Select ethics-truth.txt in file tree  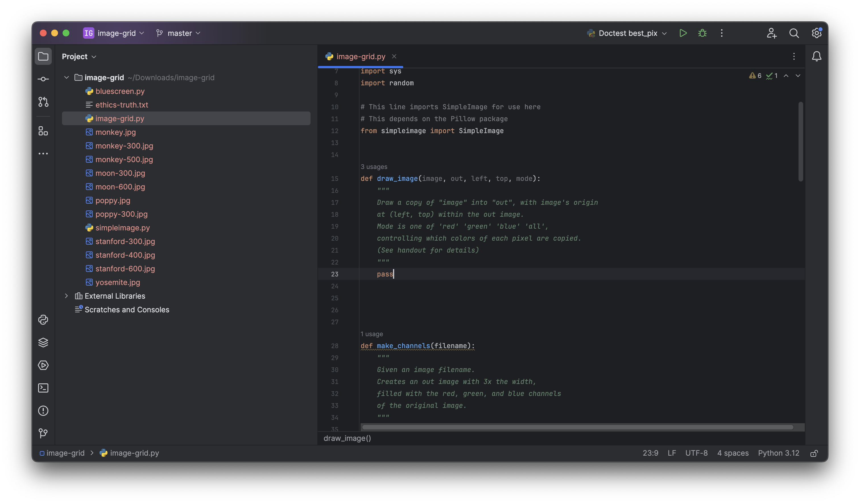tap(122, 105)
